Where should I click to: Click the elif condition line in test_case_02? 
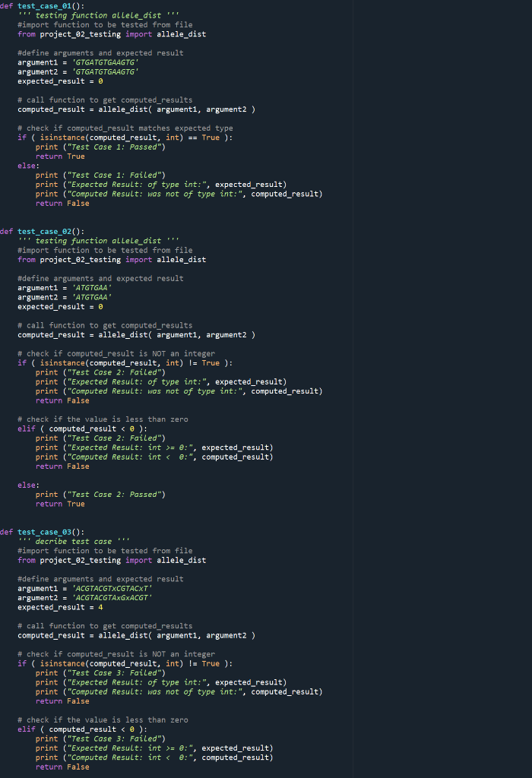pyautogui.click(x=82, y=429)
